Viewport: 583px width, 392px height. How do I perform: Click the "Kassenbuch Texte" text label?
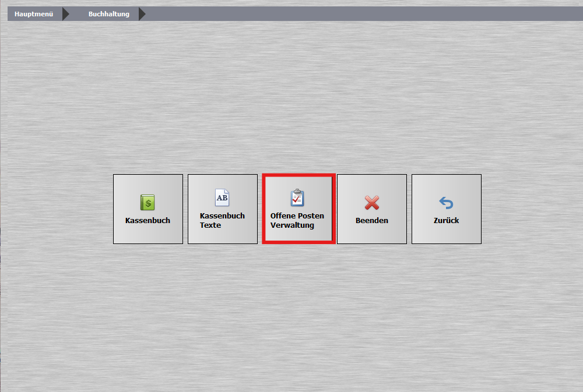tap(222, 220)
